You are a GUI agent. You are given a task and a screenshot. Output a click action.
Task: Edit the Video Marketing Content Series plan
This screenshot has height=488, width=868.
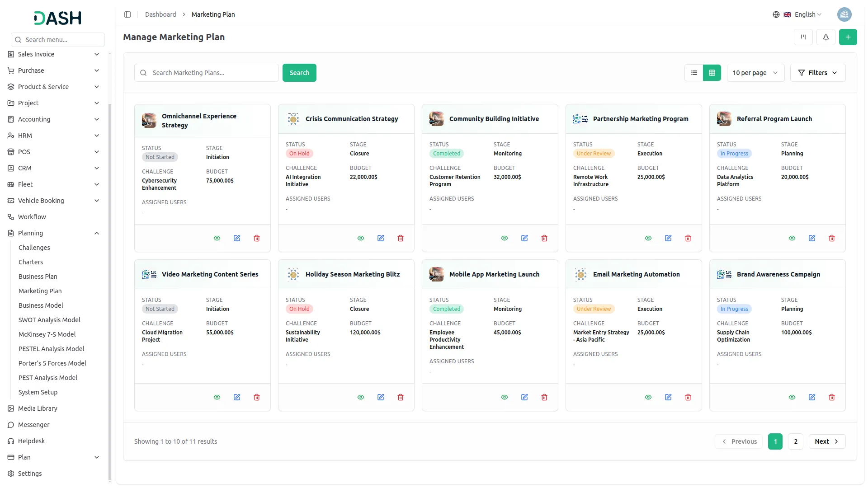[237, 397]
